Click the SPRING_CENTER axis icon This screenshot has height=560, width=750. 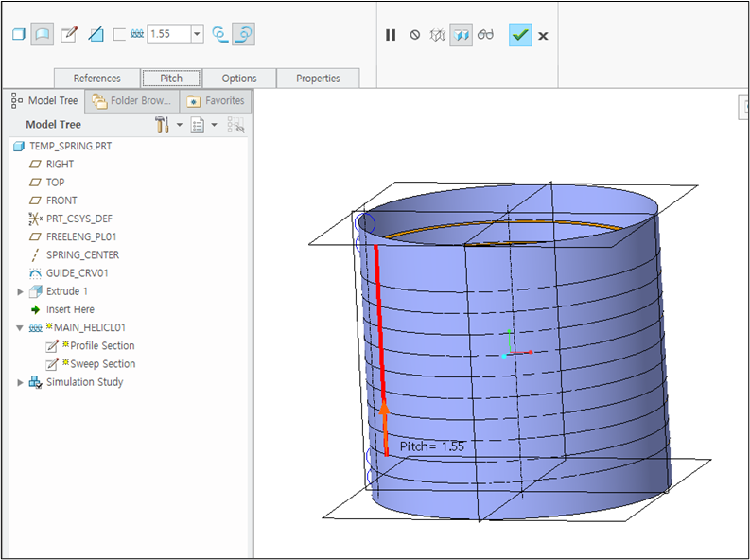point(35,254)
